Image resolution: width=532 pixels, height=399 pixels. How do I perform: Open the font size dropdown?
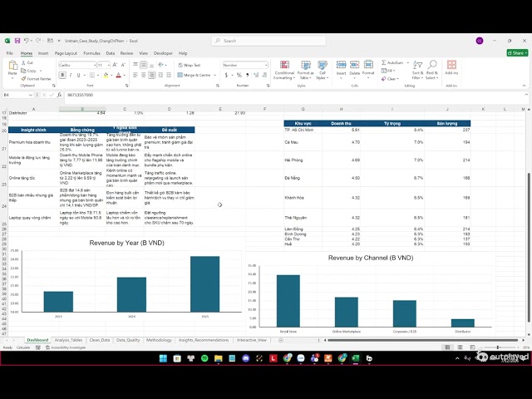[109, 65]
